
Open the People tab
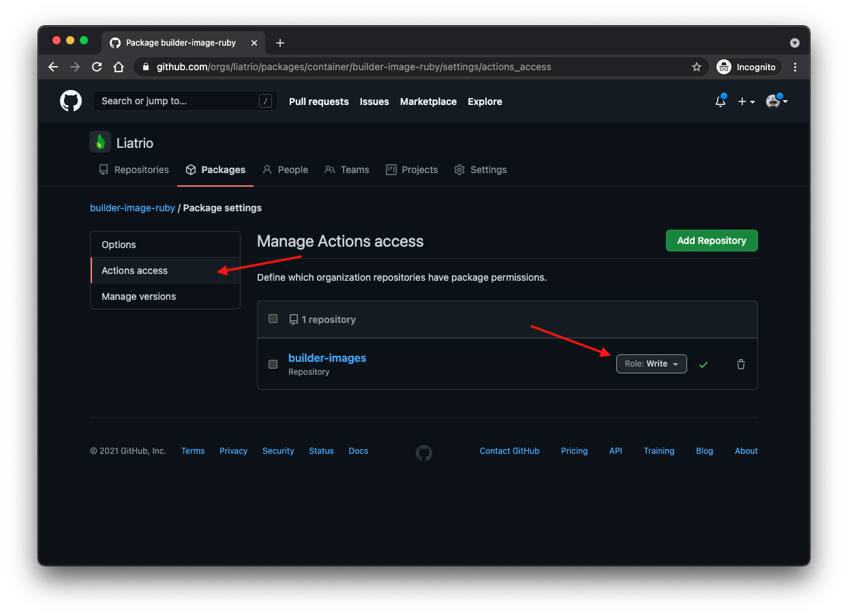(x=286, y=170)
